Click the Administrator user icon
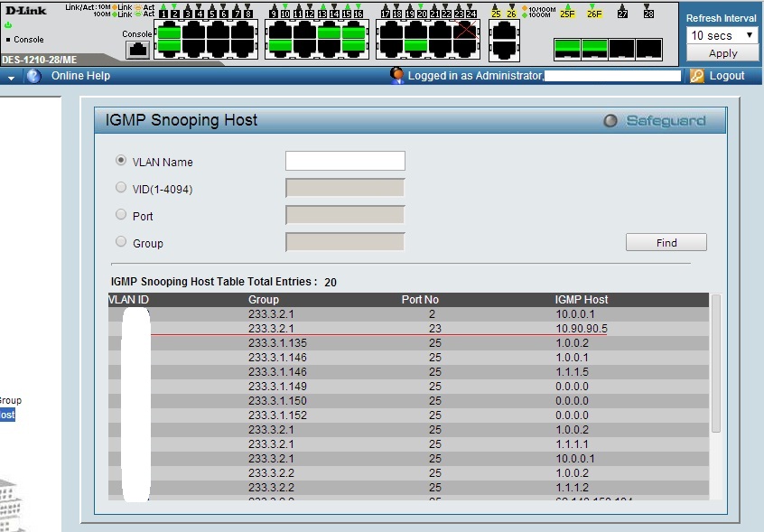 pos(396,75)
